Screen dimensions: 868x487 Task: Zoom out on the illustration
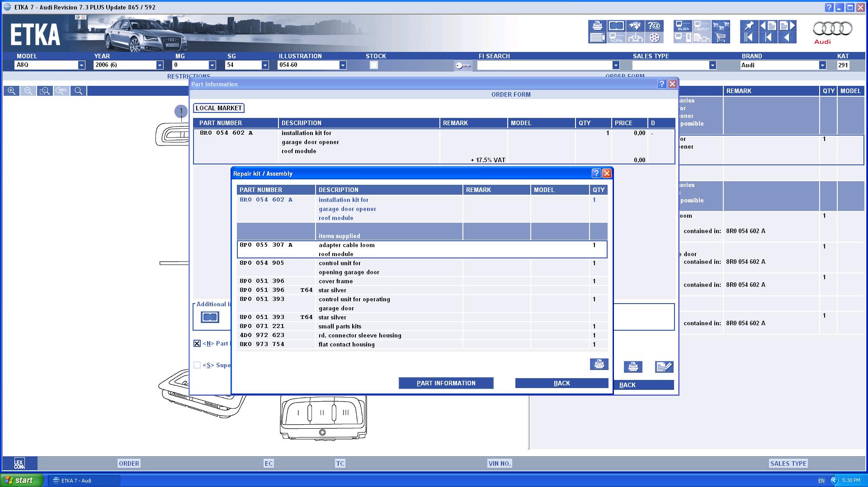point(28,91)
